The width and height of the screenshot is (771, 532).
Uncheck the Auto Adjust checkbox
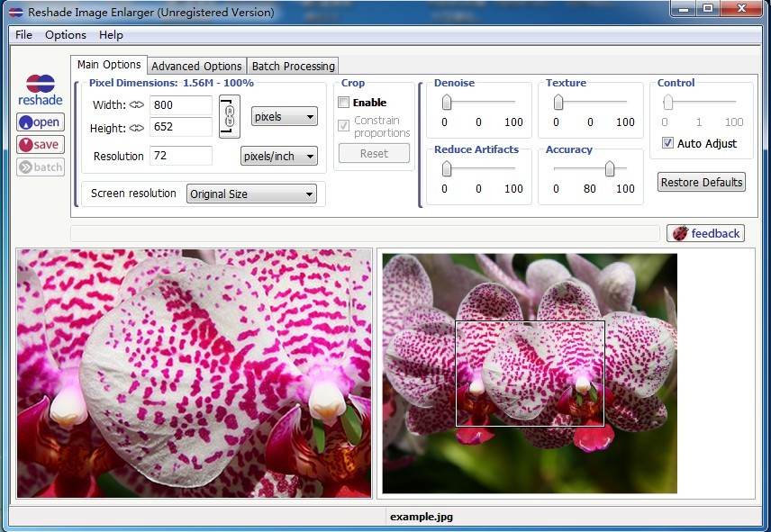point(667,143)
